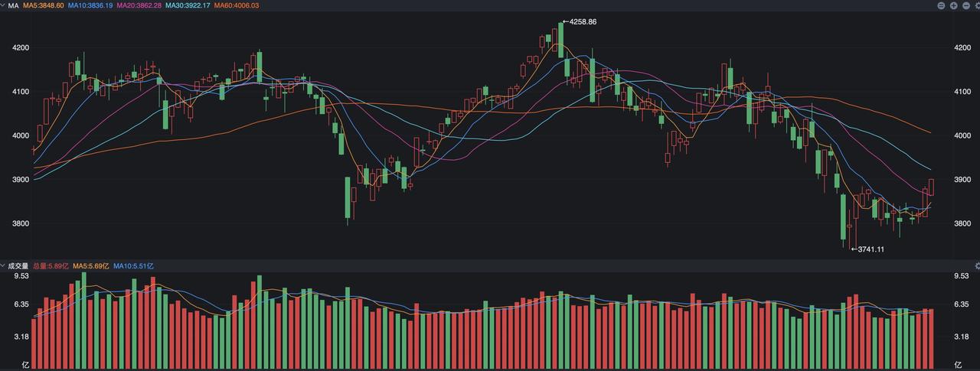The height and width of the screenshot is (371, 980).
Task: Click the plus zoom-in icon in MA header
Action: pos(953,5)
